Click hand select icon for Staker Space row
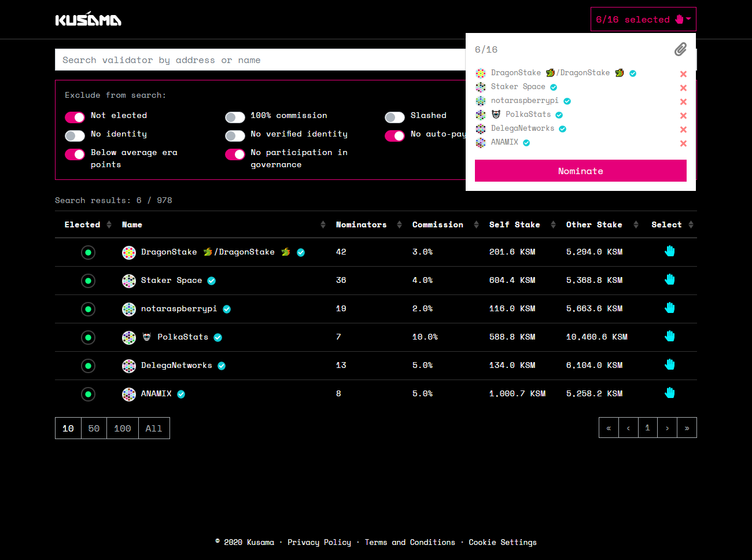 coord(670,279)
